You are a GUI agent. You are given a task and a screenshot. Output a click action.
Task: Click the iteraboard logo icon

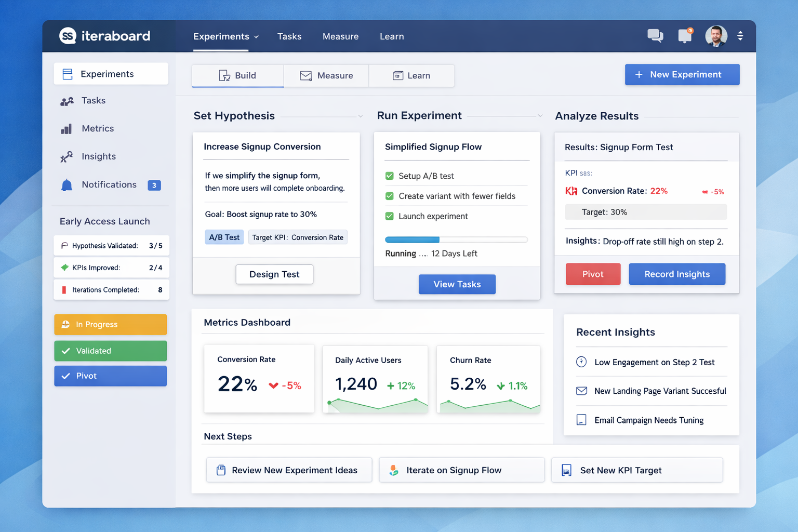point(68,36)
